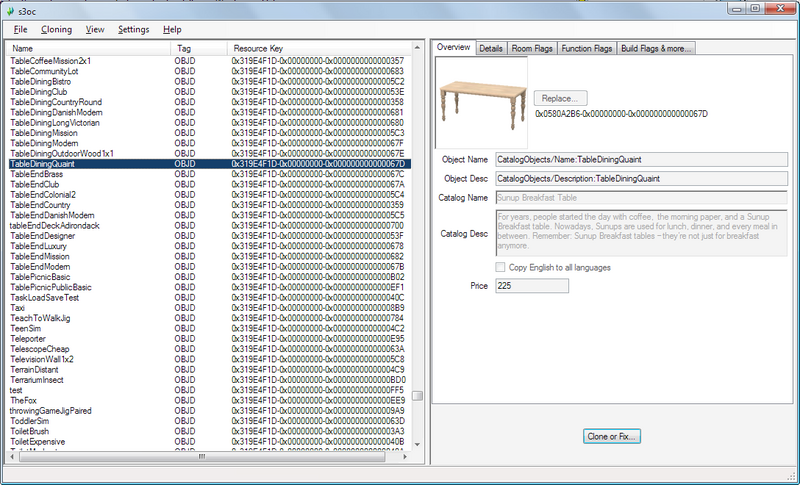Viewport: 800px width, 485px height.
Task: Select the TableDiningOutdoorWood1x1 row
Action: 210,154
